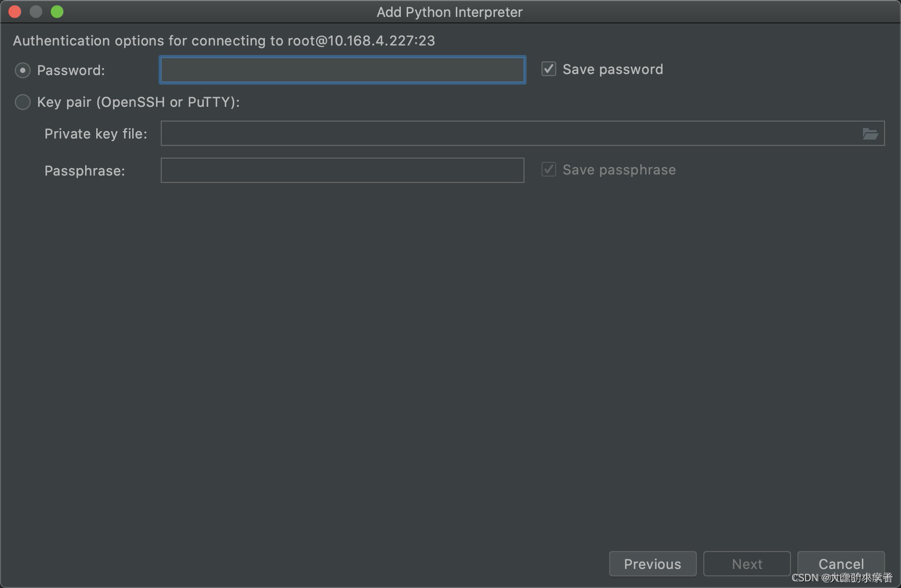Select the Password authentication radio button
The height and width of the screenshot is (588, 901).
point(23,70)
